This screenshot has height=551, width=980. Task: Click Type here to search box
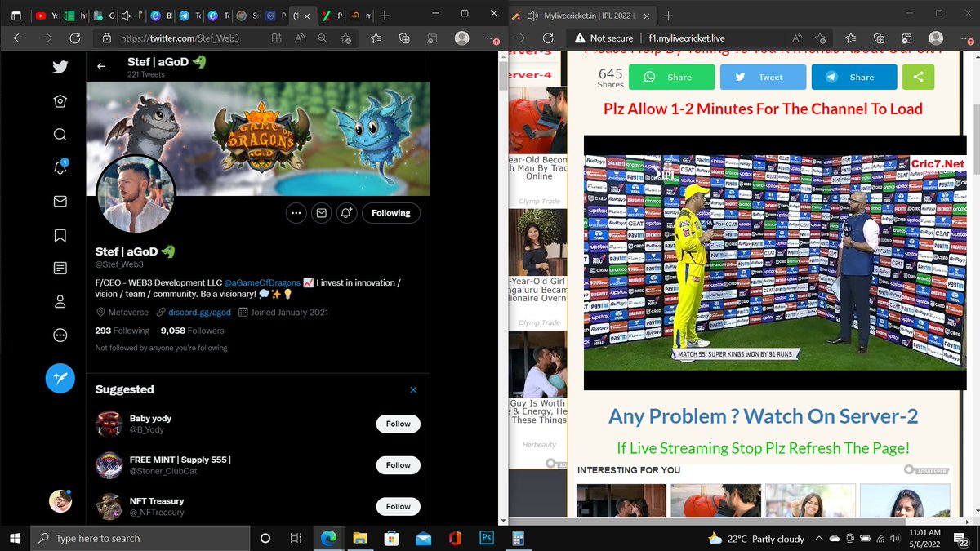(140, 538)
